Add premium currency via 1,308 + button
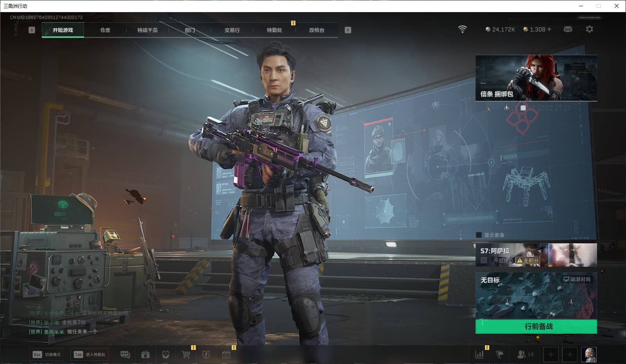Viewport: 626px width, 364px height. (537, 29)
